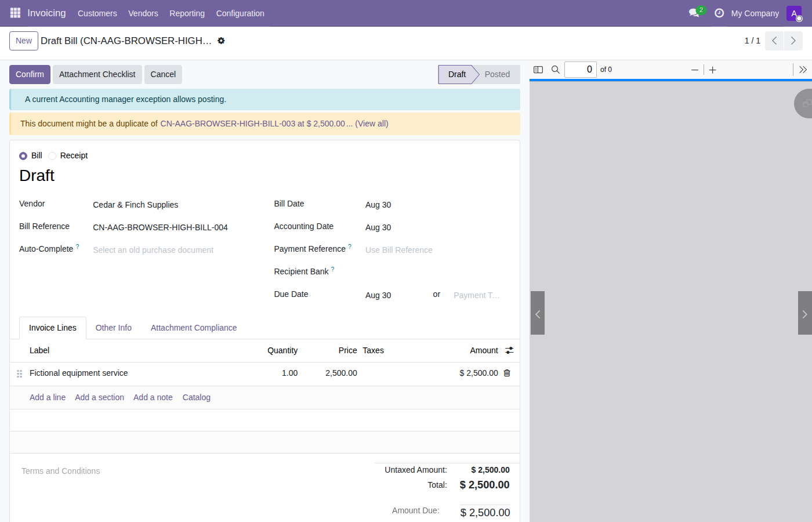Open the Auto-Complete purchase document dropdown
The height and width of the screenshot is (522, 812).
point(174,250)
